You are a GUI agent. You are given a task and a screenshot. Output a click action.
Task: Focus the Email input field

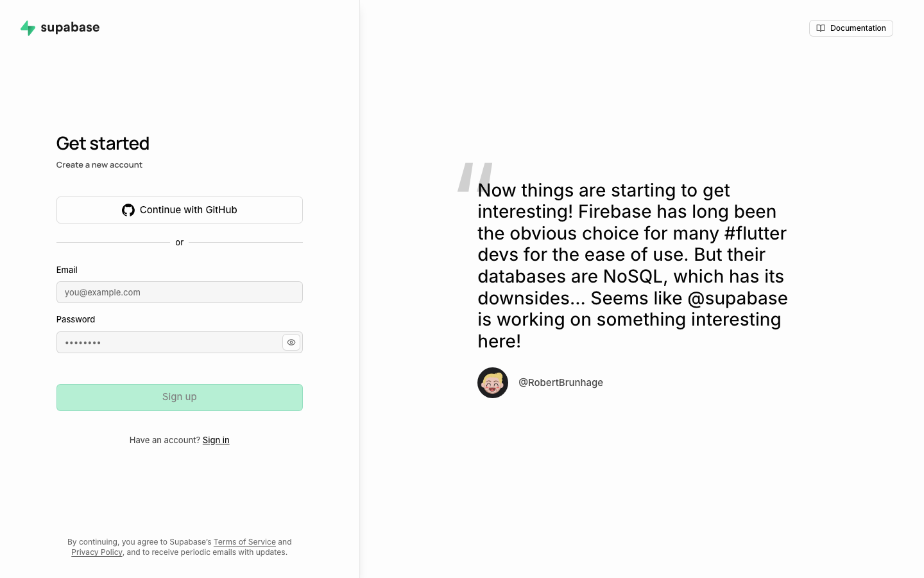[180, 292]
